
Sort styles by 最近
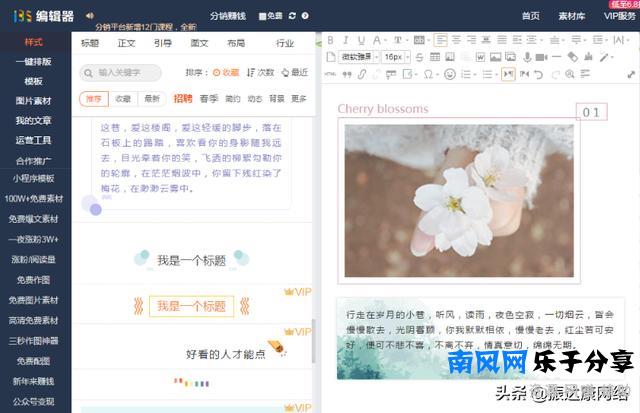[295, 73]
